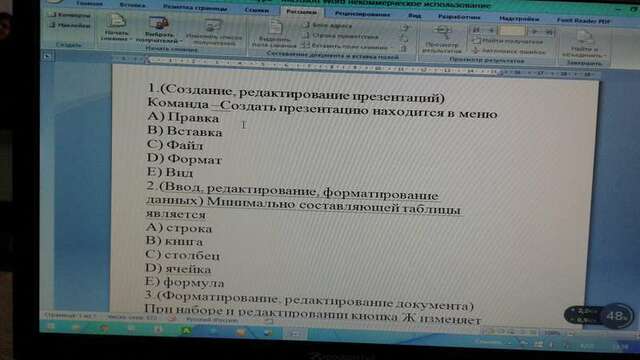This screenshot has width=640, height=360.
Task: Click the page count in status bar
Action: (x=69, y=316)
